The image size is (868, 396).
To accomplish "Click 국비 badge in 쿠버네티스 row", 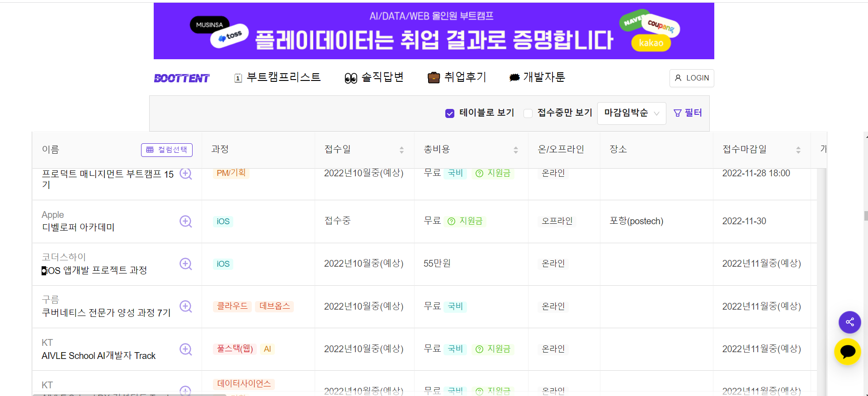I will (x=455, y=306).
